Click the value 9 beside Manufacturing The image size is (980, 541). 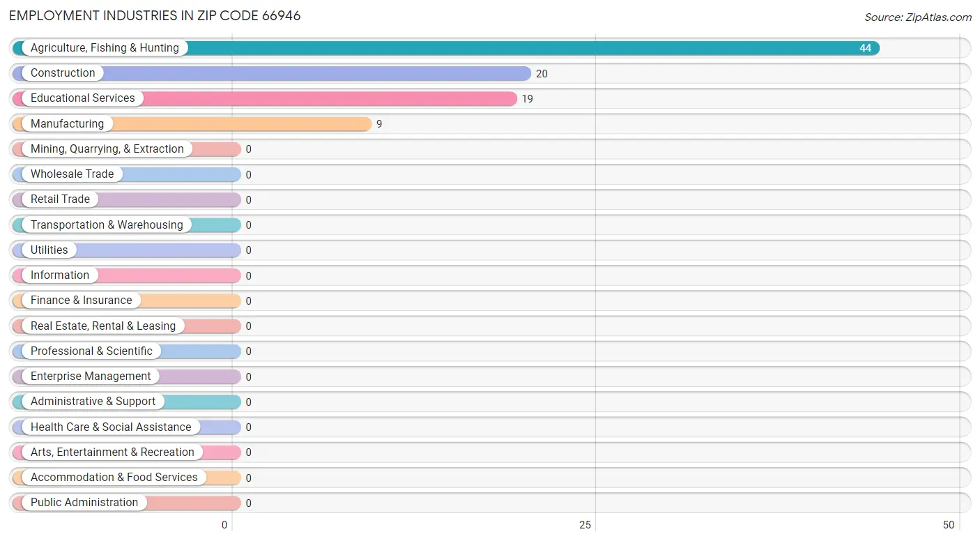pos(379,124)
